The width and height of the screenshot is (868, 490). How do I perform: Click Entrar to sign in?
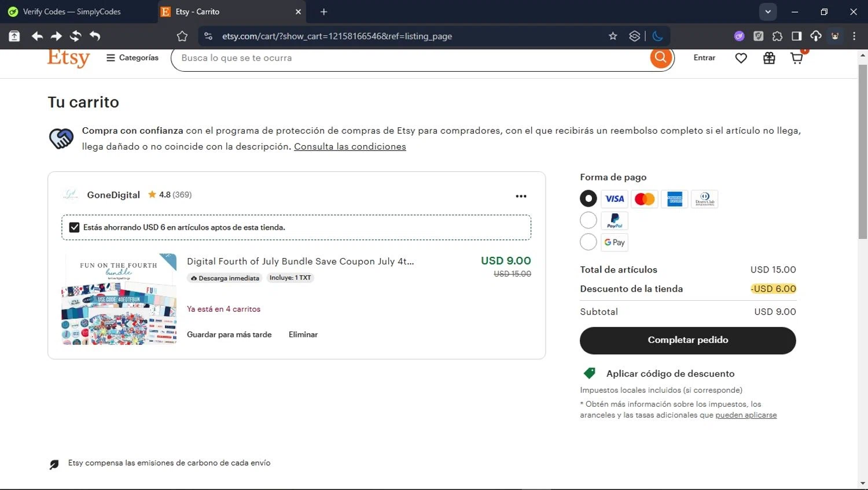click(x=704, y=58)
